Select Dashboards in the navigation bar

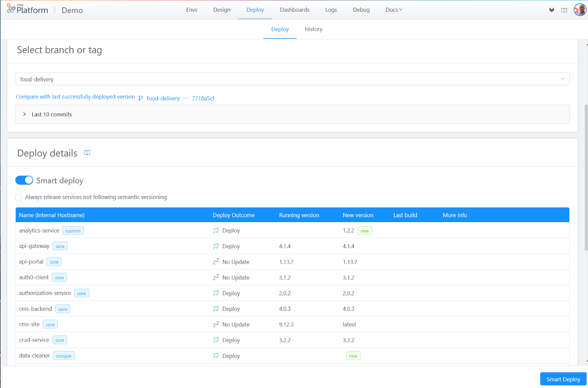(x=294, y=10)
